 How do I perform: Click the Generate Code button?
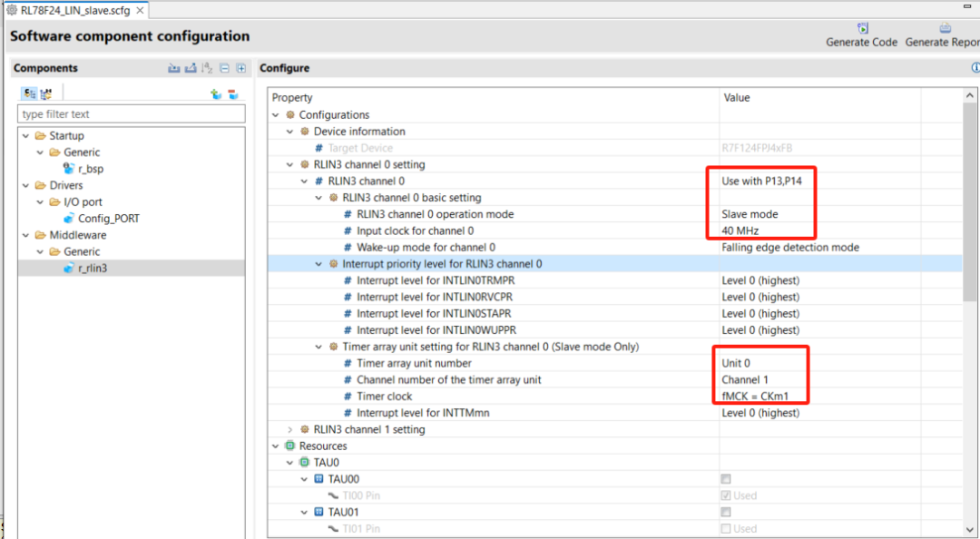click(862, 35)
